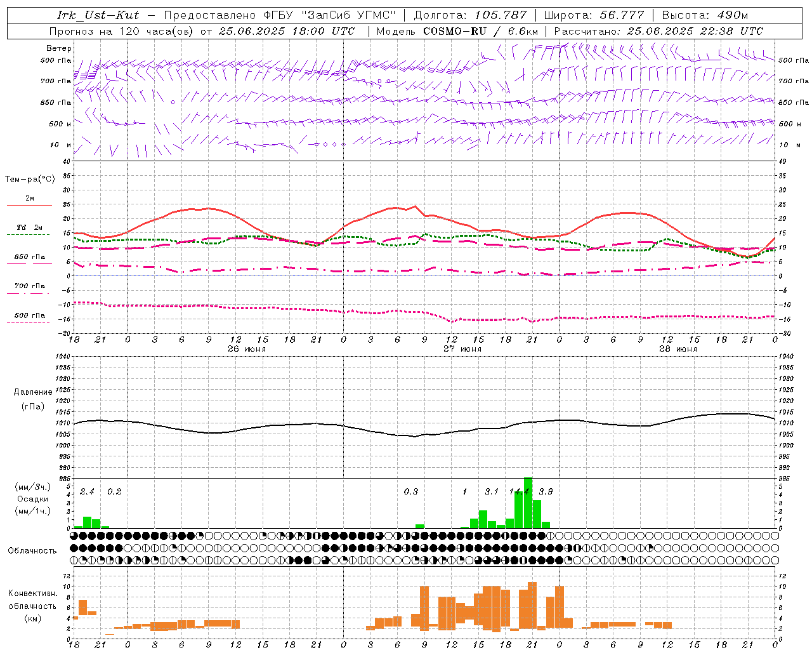The width and height of the screenshot is (812, 650).
Task: Click the model label COSMO-RU / 6.6км
Action: click(481, 31)
